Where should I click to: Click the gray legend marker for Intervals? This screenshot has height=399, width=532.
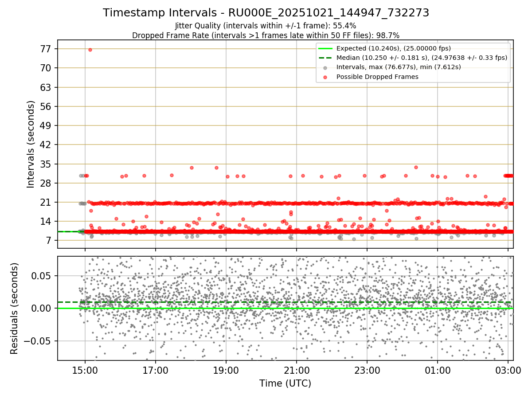pyautogui.click(x=325, y=67)
